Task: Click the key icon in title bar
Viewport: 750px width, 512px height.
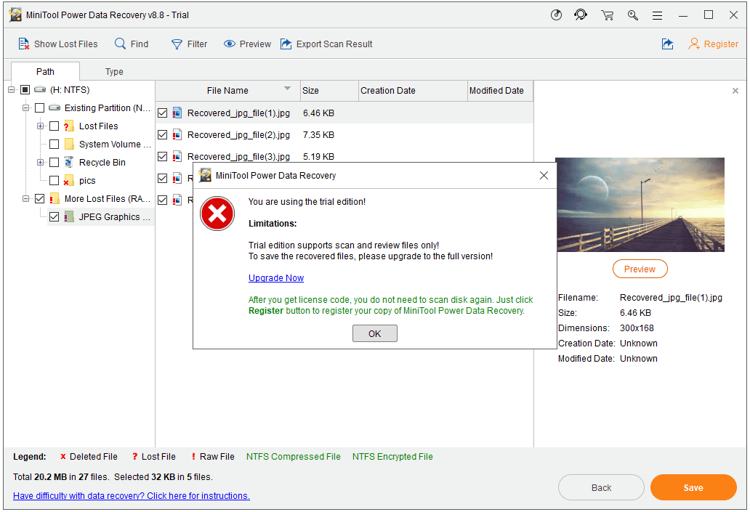Action: coord(633,15)
